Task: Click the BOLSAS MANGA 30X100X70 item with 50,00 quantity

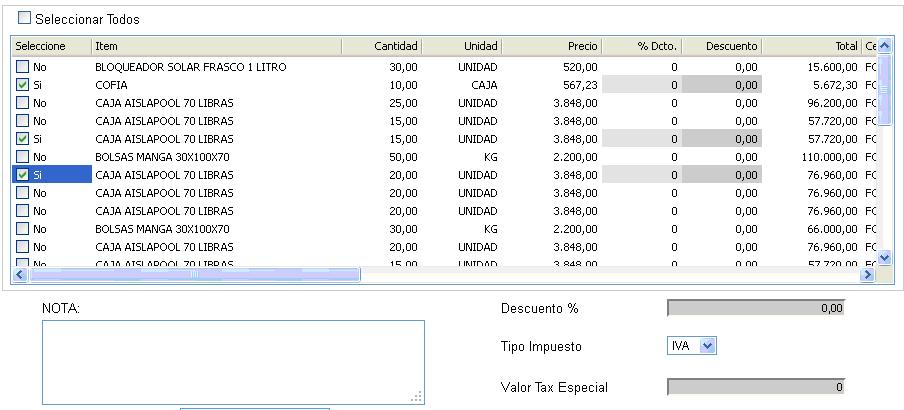Action: click(162, 157)
